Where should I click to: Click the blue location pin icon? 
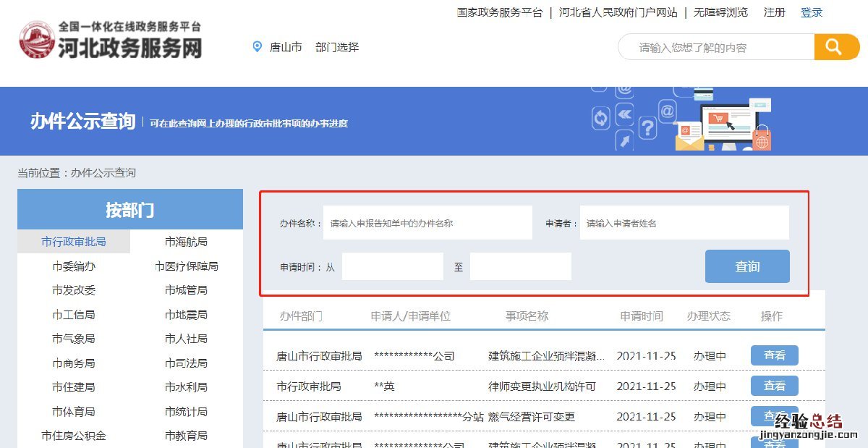point(257,47)
